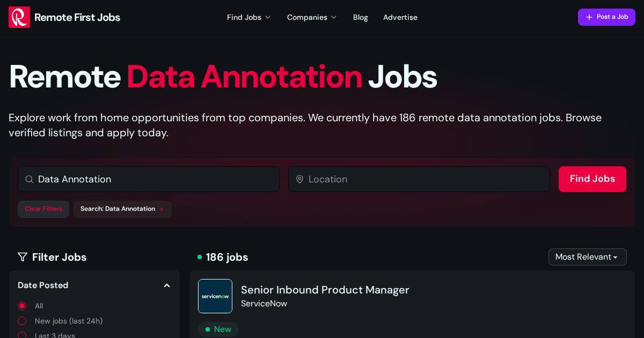Open the Senior Inbound Product Manager listing

[325, 290]
